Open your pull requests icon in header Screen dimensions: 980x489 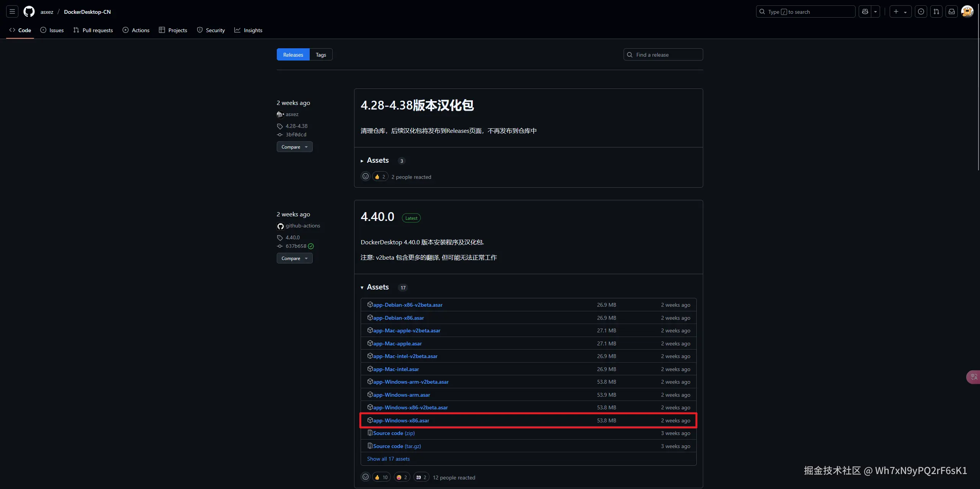pos(936,11)
